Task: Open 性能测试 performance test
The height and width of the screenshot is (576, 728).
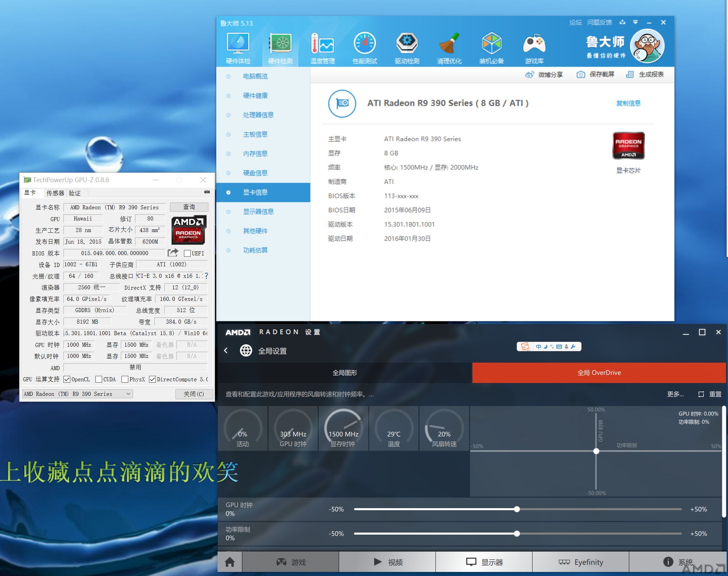Action: 365,48
